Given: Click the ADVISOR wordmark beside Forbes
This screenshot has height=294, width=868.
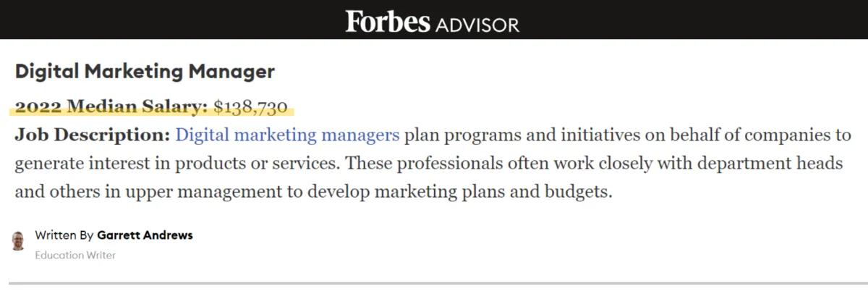Looking at the screenshot, I should point(477,24).
